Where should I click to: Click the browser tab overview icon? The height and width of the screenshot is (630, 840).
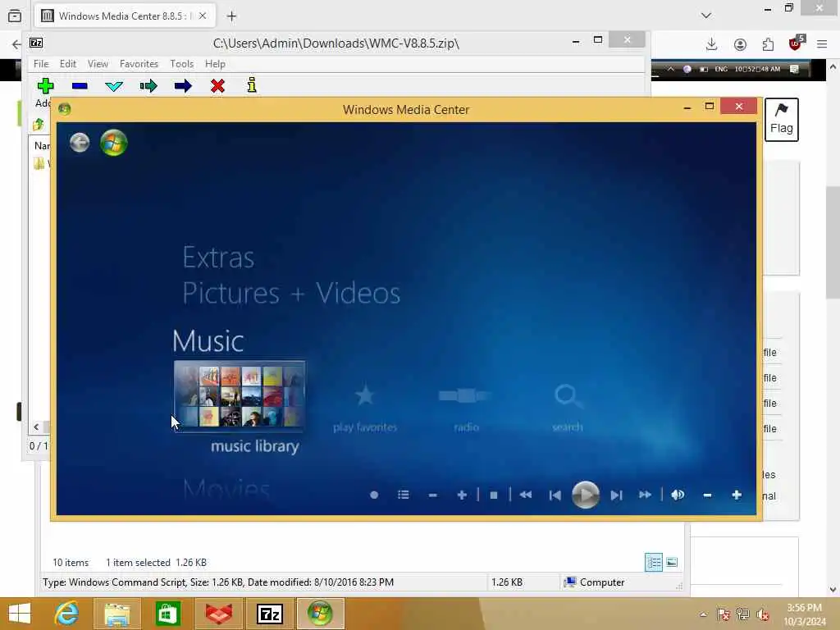pos(15,16)
